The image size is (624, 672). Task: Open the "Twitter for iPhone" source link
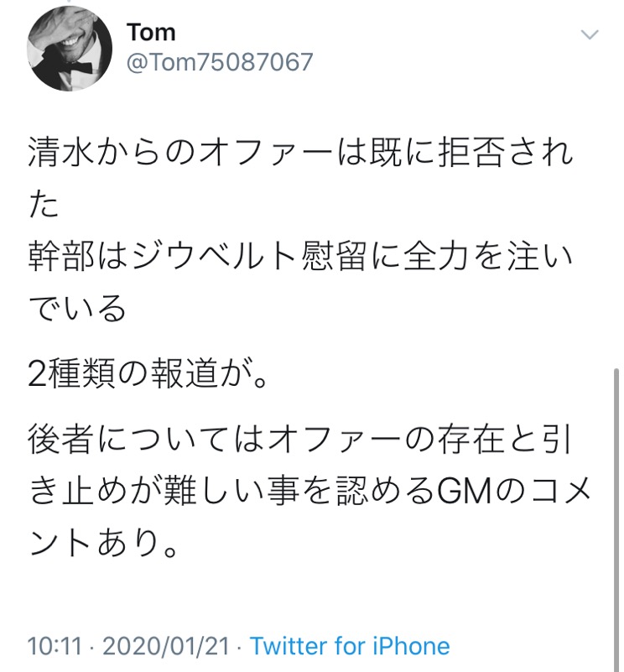coord(350,646)
